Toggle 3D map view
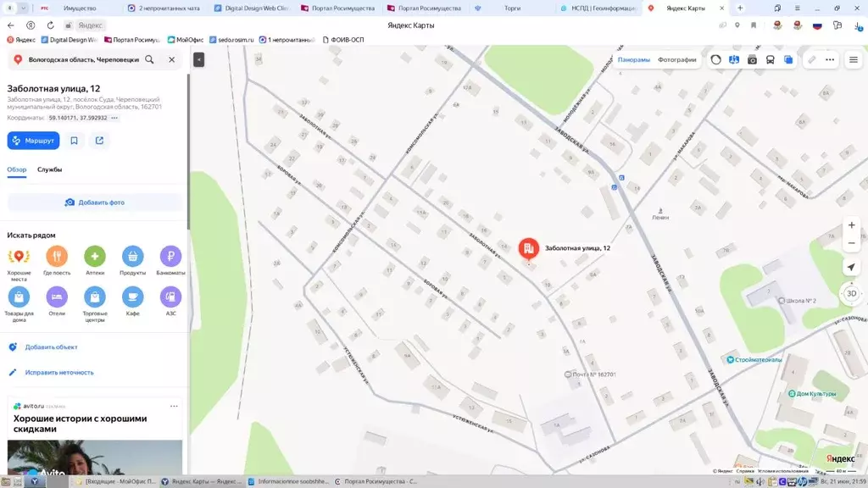868x488 pixels. click(x=851, y=293)
